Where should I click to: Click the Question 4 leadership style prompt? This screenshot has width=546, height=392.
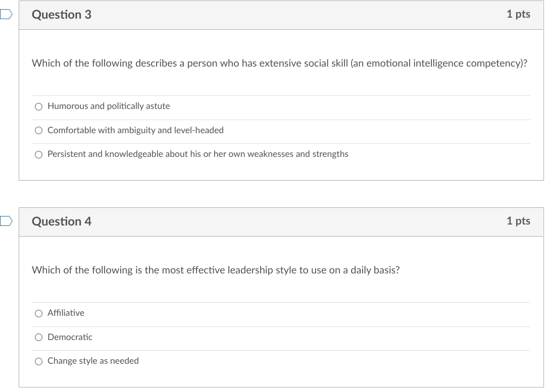coord(215,270)
